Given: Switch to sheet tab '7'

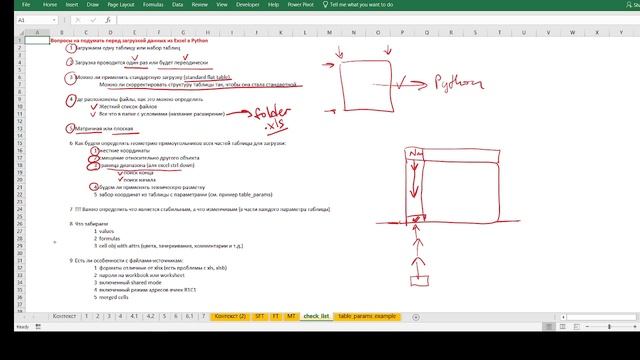Looking at the screenshot, I should point(203,316).
